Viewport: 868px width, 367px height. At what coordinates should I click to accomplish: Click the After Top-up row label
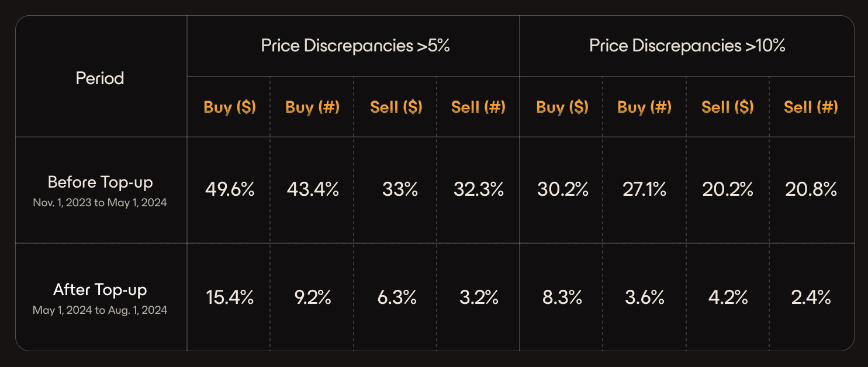pyautogui.click(x=100, y=289)
